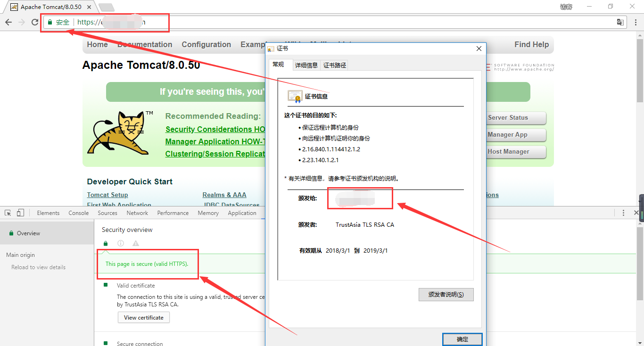644x346 pixels.
Task: Open the Console tab in DevTools
Action: pos(79,213)
